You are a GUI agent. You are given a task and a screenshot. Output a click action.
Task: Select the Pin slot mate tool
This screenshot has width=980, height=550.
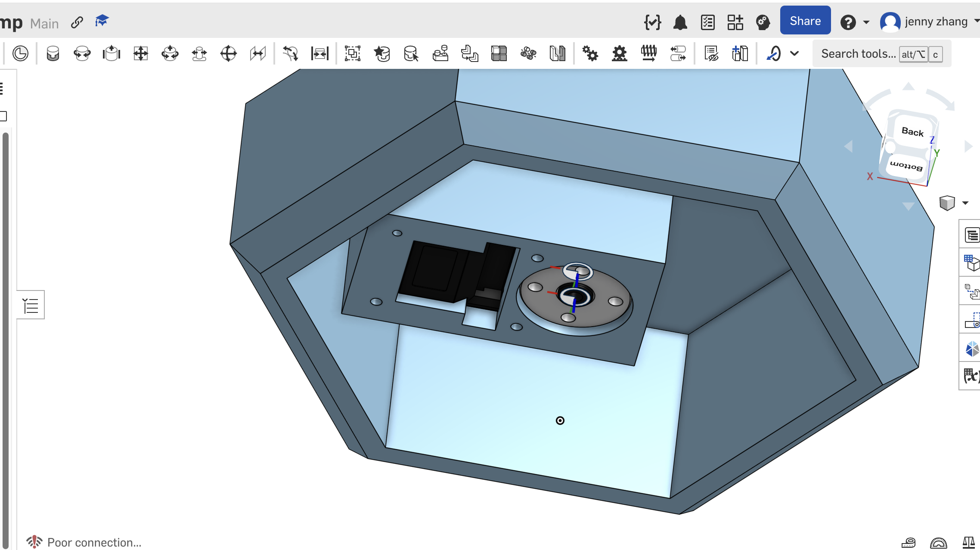coord(199,54)
